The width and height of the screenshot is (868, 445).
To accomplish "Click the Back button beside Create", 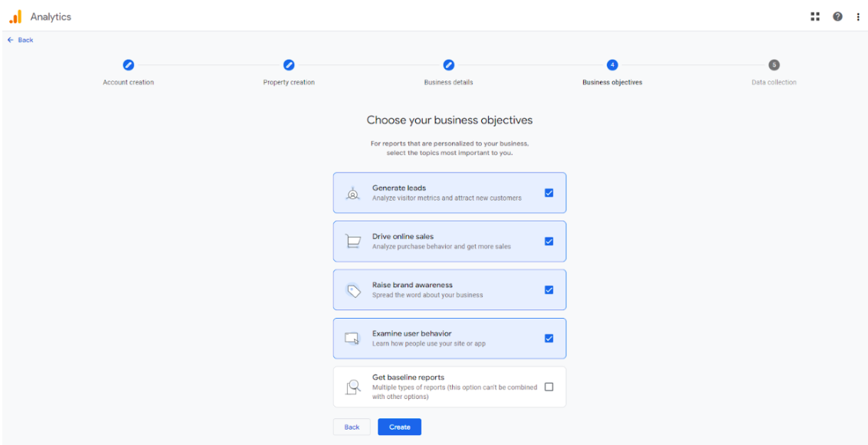I will [x=352, y=427].
